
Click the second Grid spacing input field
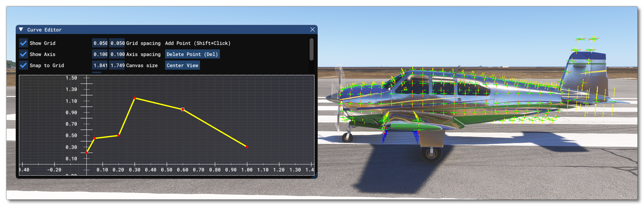(117, 43)
